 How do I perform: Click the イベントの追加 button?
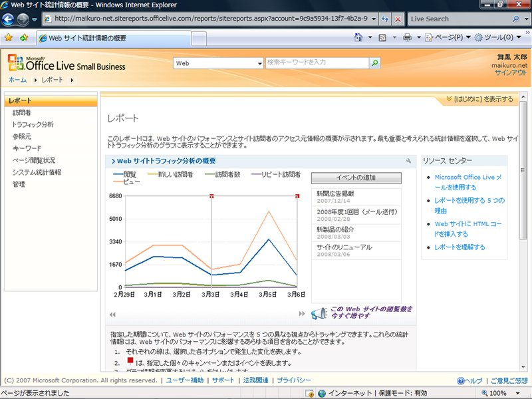(356, 178)
